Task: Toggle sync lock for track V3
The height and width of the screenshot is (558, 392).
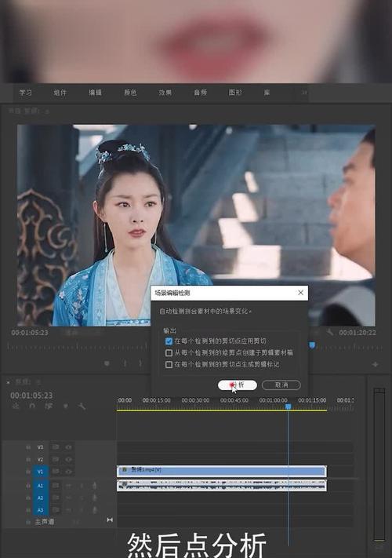Action: [56, 447]
